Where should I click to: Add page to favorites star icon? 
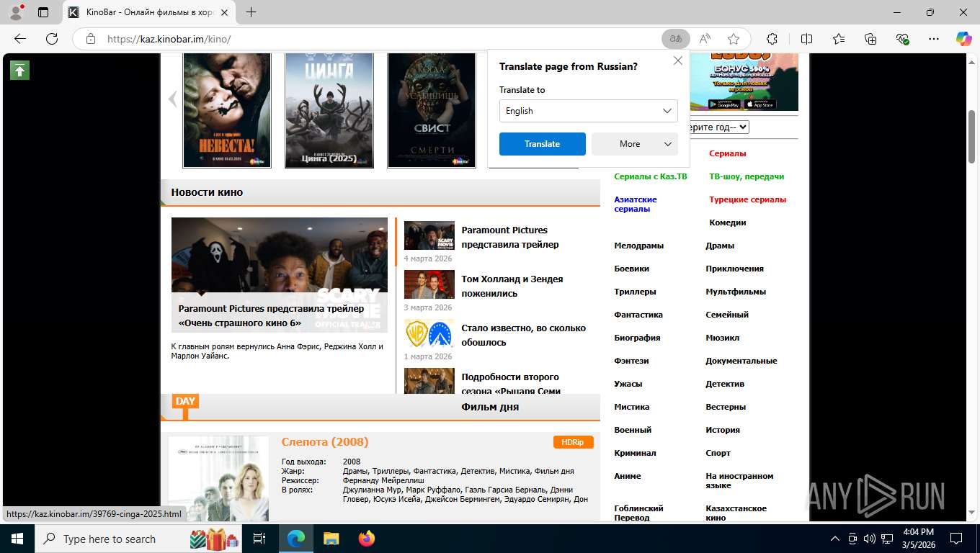(734, 39)
